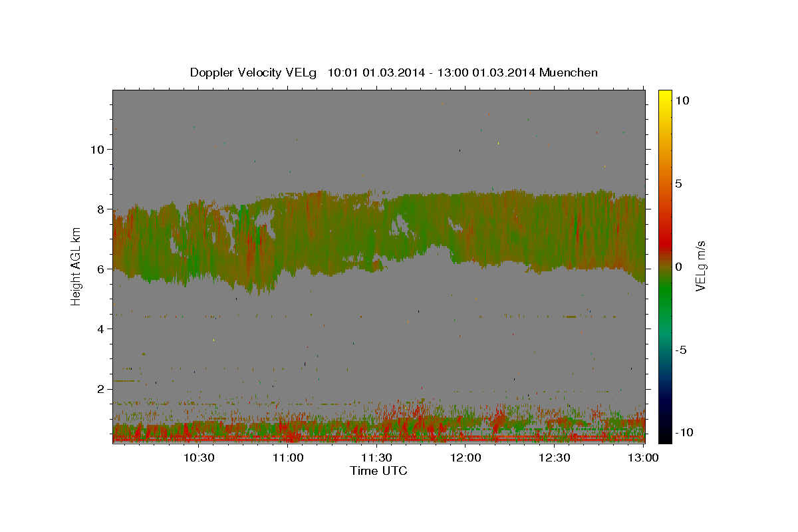Click the height tick label 8
Viewport: 798px width, 532px height.
pyautogui.click(x=100, y=209)
